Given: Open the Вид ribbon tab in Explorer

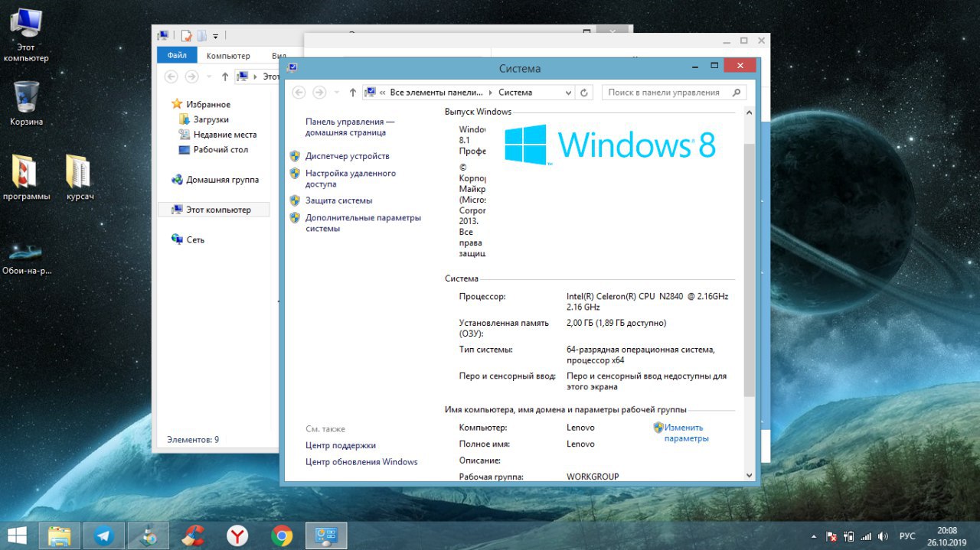Looking at the screenshot, I should [277, 55].
